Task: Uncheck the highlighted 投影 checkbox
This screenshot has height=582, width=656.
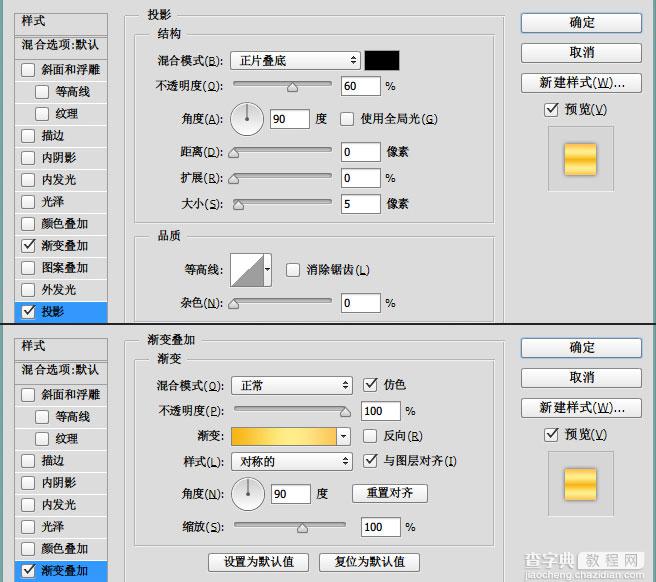Action: coord(28,311)
